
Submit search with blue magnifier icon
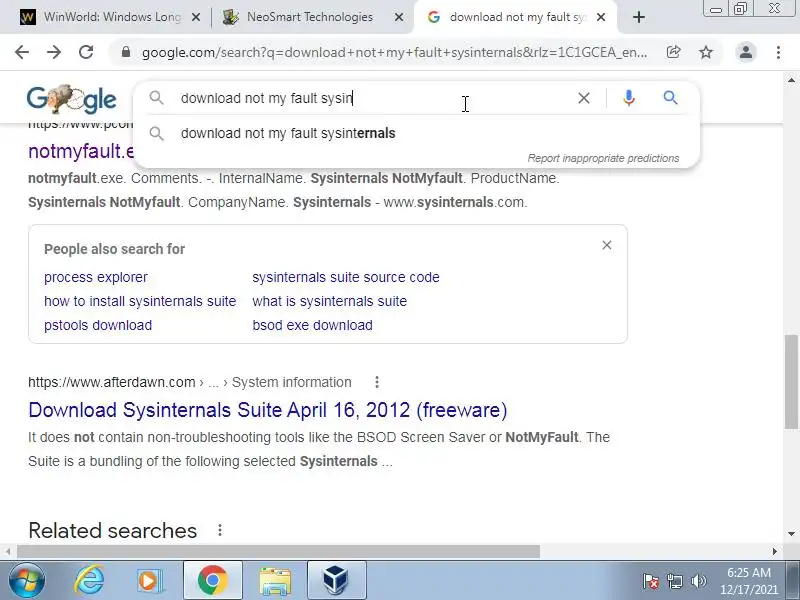click(670, 97)
